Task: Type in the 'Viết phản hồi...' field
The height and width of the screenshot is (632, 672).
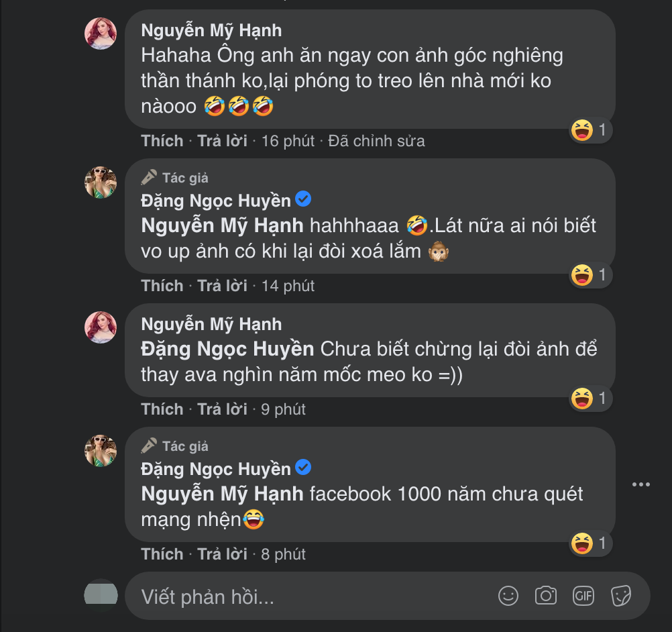Action: (x=309, y=596)
